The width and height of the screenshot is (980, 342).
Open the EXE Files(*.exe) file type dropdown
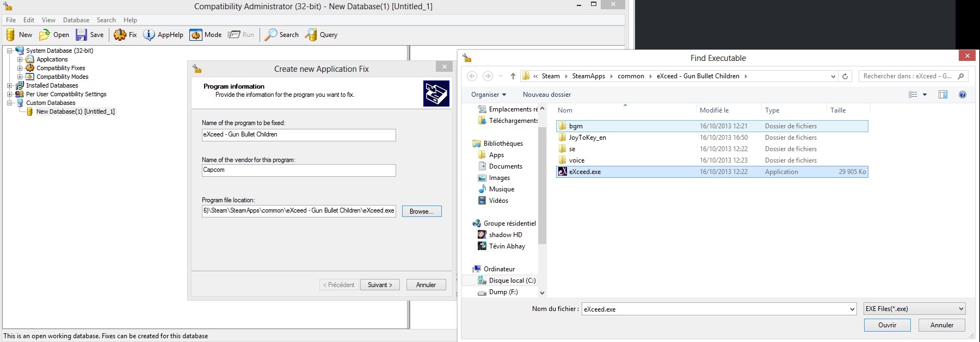pyautogui.click(x=914, y=309)
